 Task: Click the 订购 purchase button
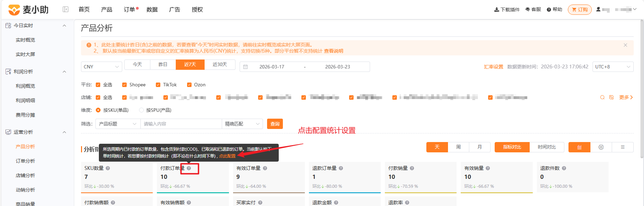(x=580, y=10)
